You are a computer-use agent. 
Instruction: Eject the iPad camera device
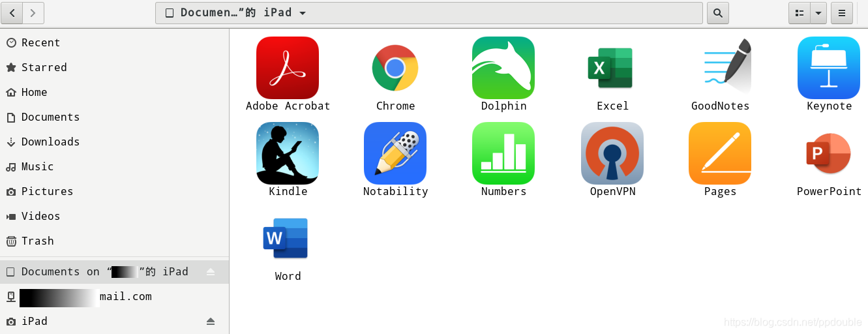[211, 322]
